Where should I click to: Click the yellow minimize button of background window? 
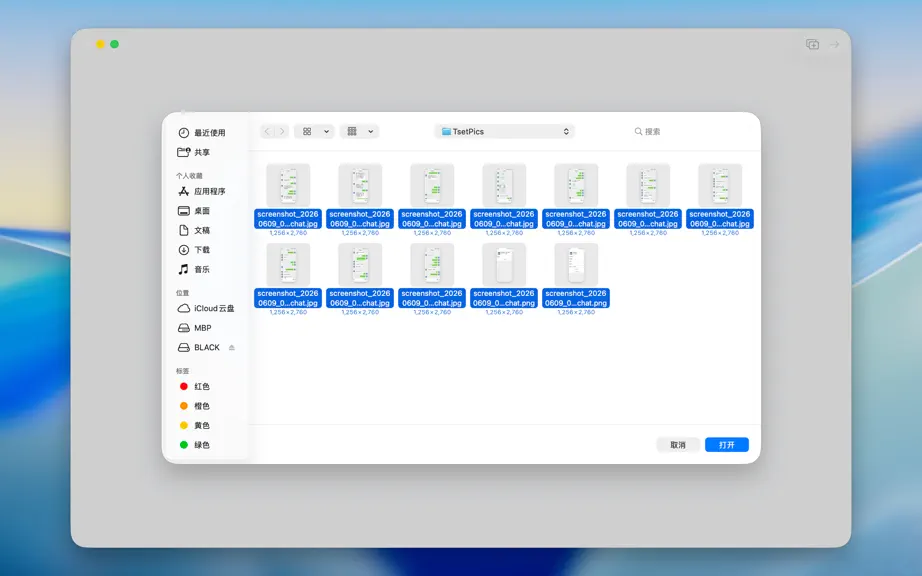pos(101,44)
